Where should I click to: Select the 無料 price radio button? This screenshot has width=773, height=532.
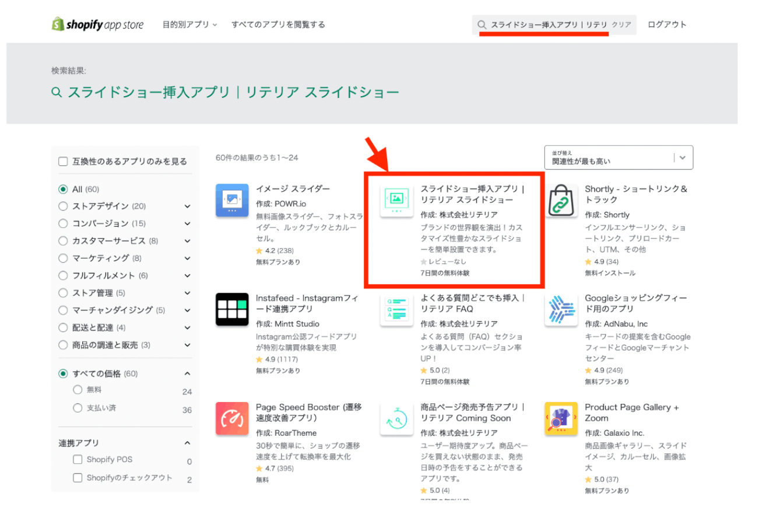pyautogui.click(x=78, y=390)
